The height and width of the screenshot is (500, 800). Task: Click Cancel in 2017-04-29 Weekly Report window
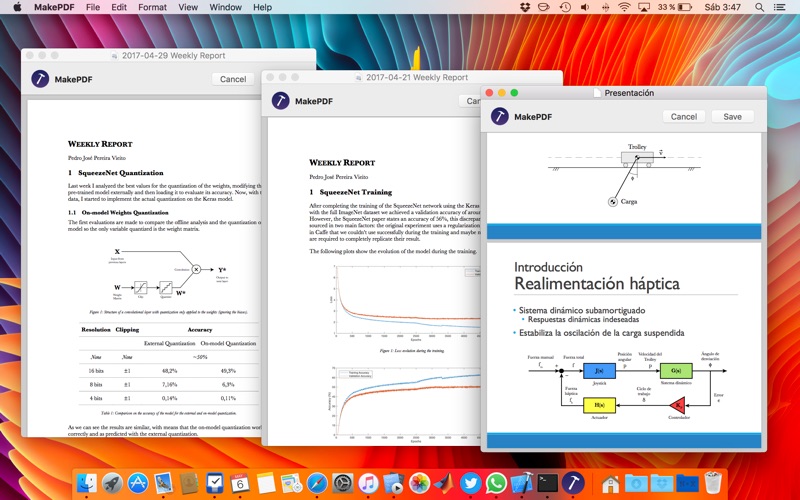click(232, 79)
